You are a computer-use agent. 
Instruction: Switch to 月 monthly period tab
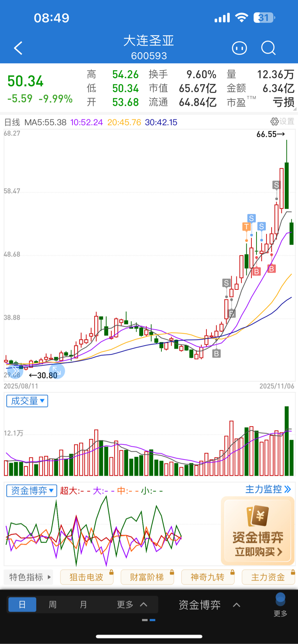point(83,604)
